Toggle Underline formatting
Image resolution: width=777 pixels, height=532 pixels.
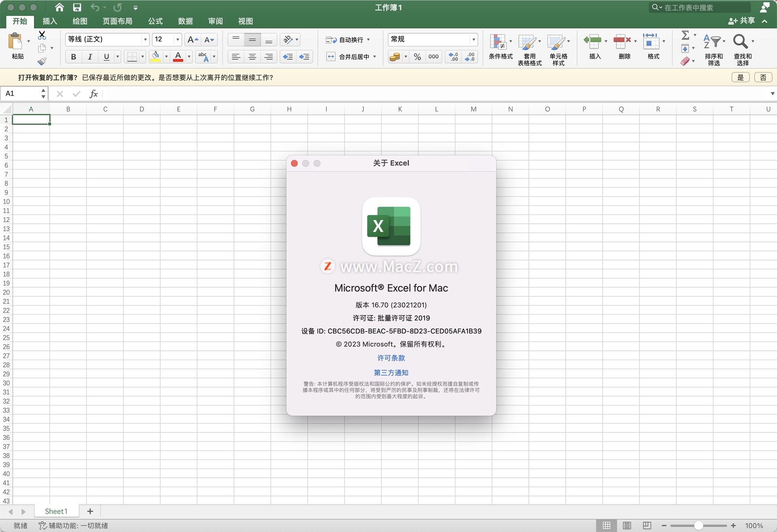(106, 57)
